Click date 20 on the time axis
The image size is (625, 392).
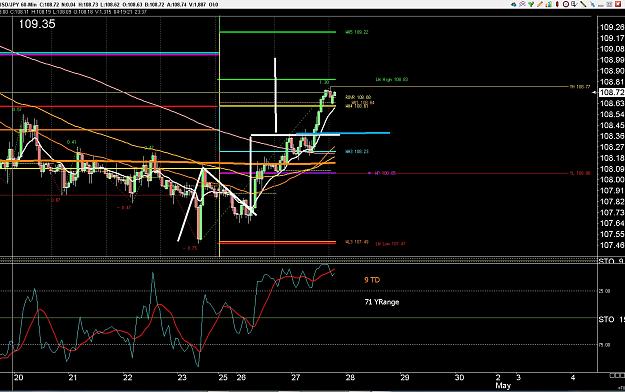tap(18, 377)
